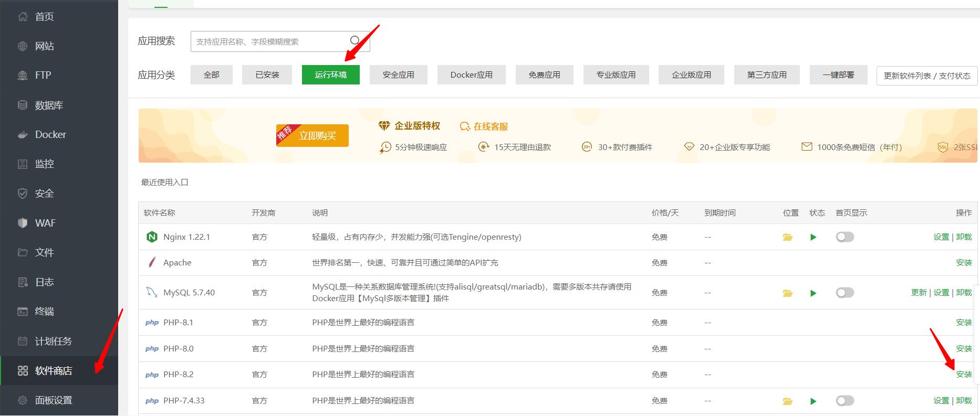Click the 日志 log icon in sidebar
Screen dimensions: 980x416
click(23, 282)
